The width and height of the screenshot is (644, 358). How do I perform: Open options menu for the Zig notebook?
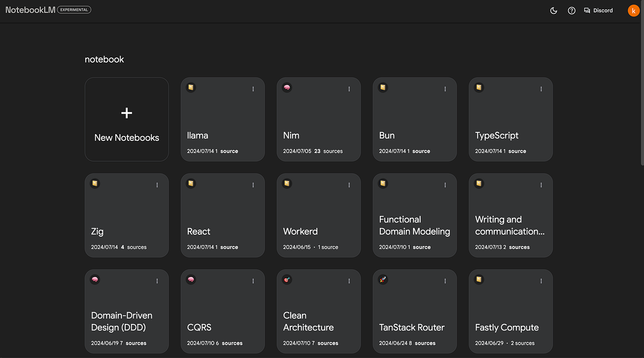pyautogui.click(x=157, y=185)
